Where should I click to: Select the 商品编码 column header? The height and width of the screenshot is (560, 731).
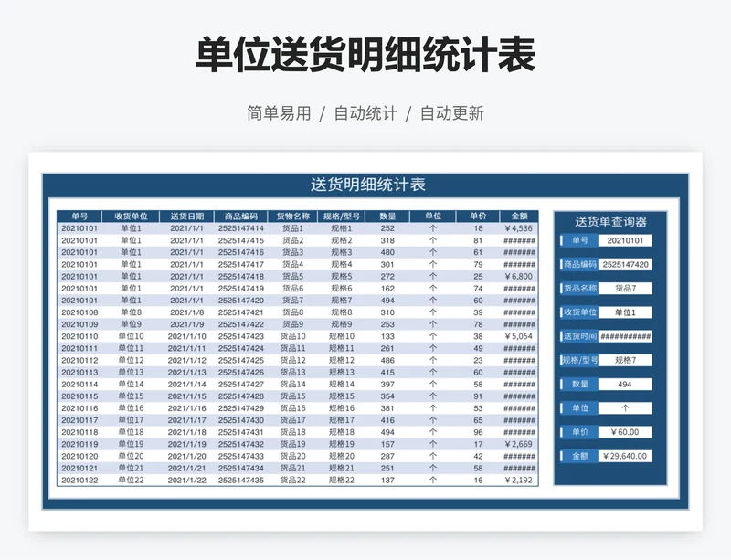coord(241,217)
